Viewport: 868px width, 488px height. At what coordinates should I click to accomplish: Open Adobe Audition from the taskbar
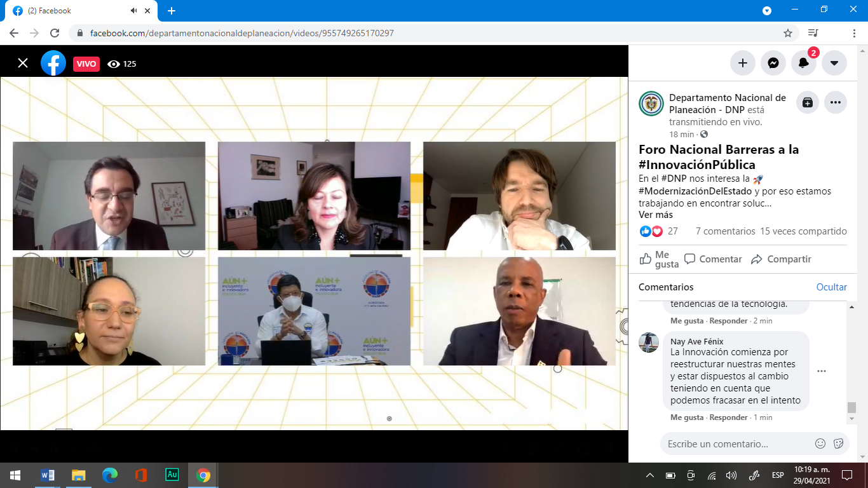[172, 475]
